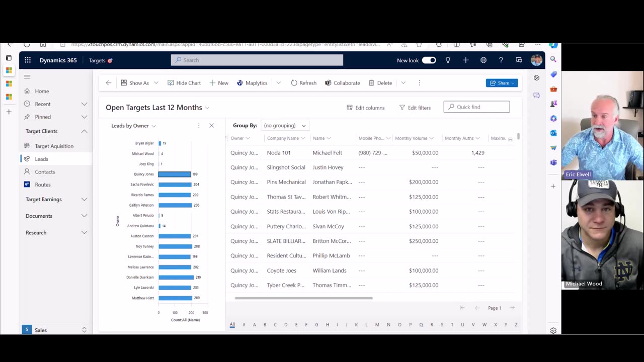
Task: Open the Sales area switcher
Action: click(55, 330)
